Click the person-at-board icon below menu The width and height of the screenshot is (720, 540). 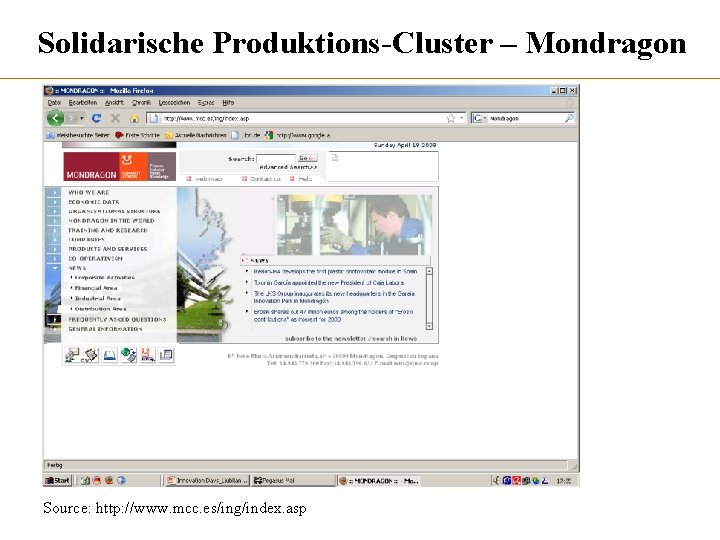[x=72, y=355]
